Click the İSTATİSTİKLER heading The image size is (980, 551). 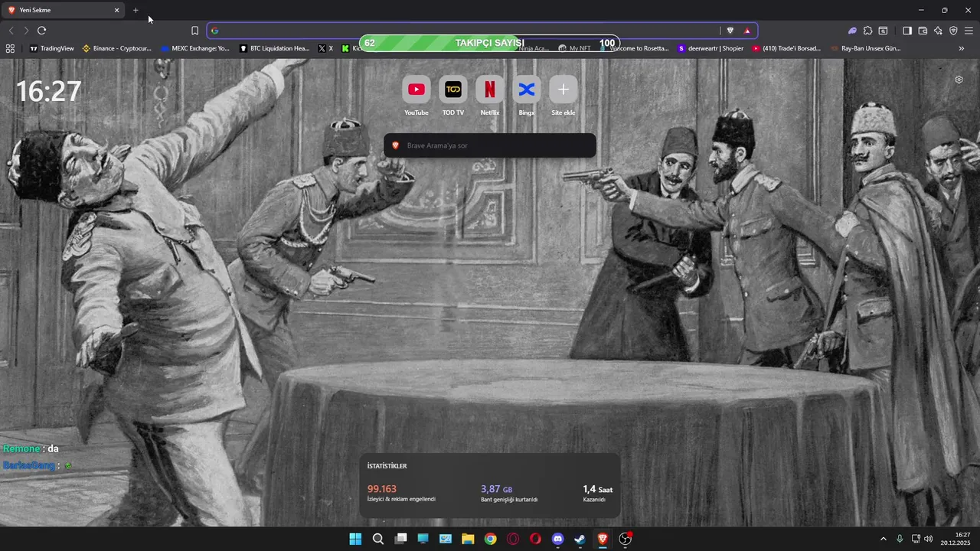tap(387, 466)
